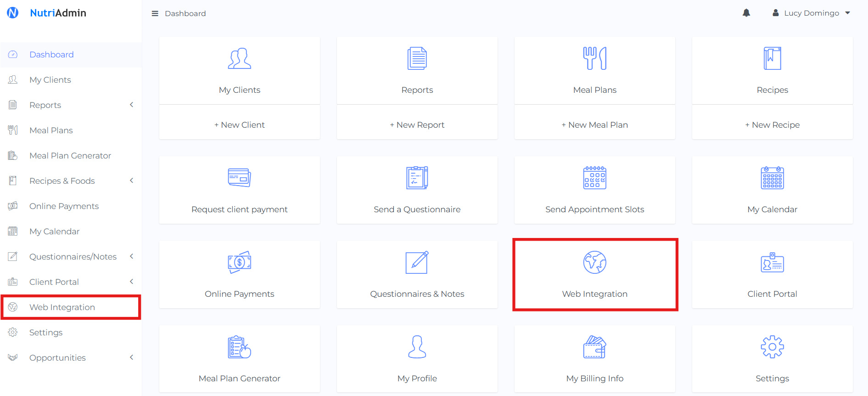Click the Questionnaires & Notes pencil icon

(x=417, y=262)
